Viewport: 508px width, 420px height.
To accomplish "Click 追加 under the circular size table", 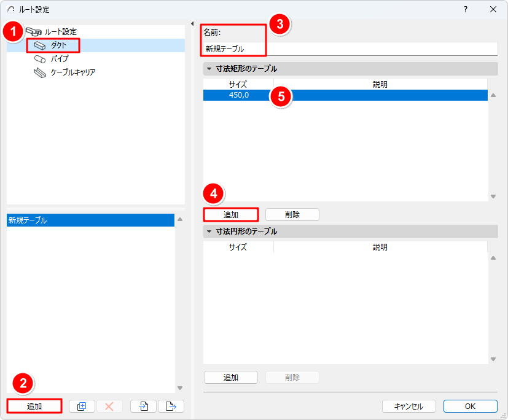I will [231, 377].
